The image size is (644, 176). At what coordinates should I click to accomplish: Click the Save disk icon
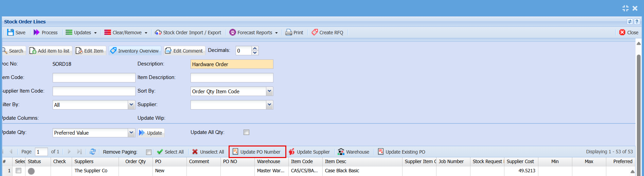(11, 32)
